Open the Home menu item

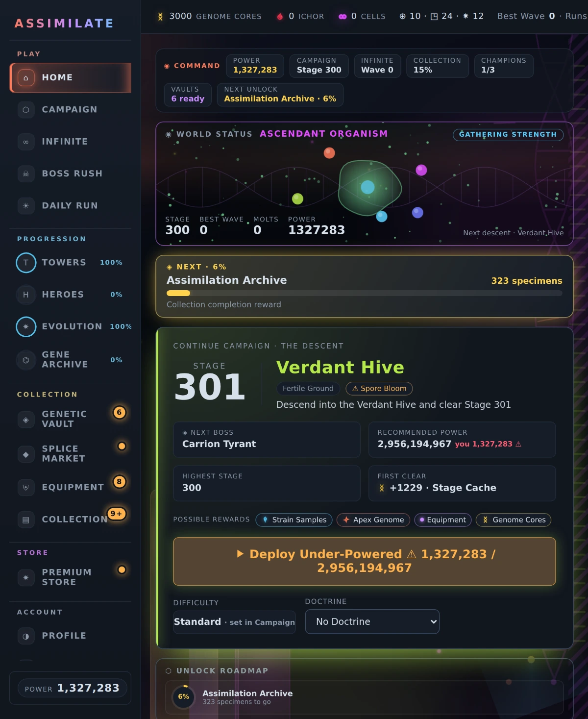(71, 77)
